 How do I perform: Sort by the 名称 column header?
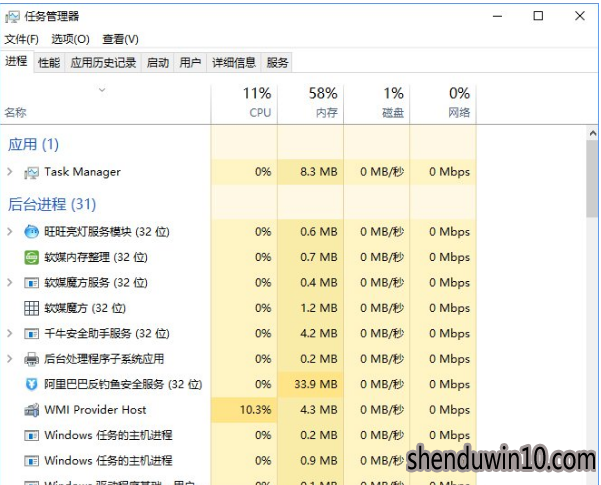(105, 104)
